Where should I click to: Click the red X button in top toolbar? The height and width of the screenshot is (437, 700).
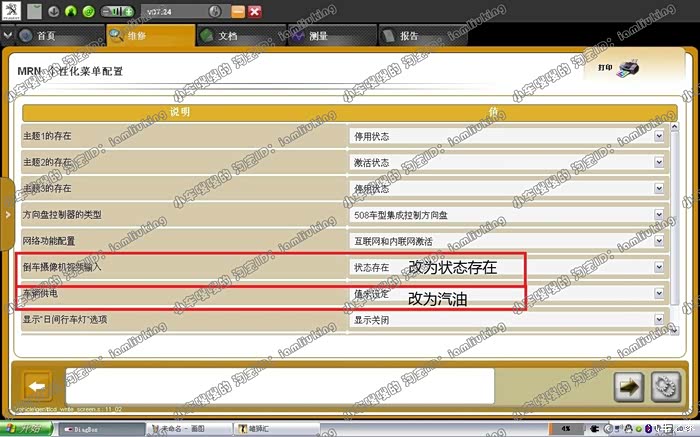255,12
